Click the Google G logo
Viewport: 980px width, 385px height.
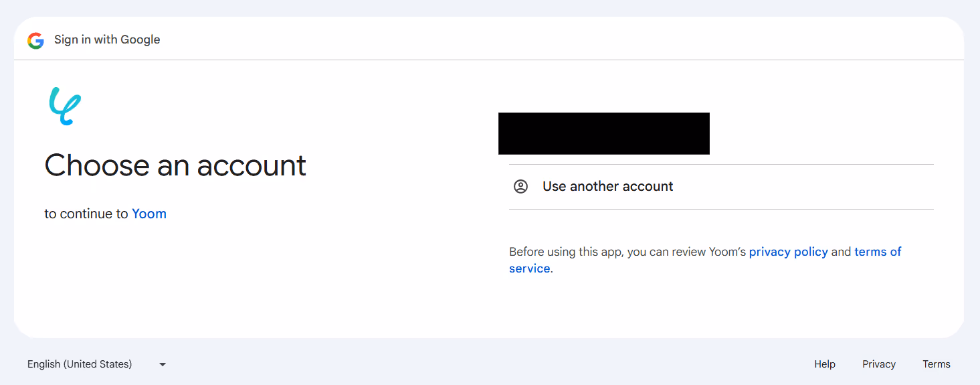(35, 40)
